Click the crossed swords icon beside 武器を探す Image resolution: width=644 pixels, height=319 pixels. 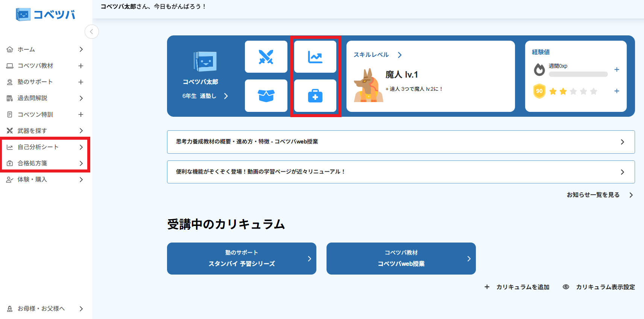[x=10, y=131]
